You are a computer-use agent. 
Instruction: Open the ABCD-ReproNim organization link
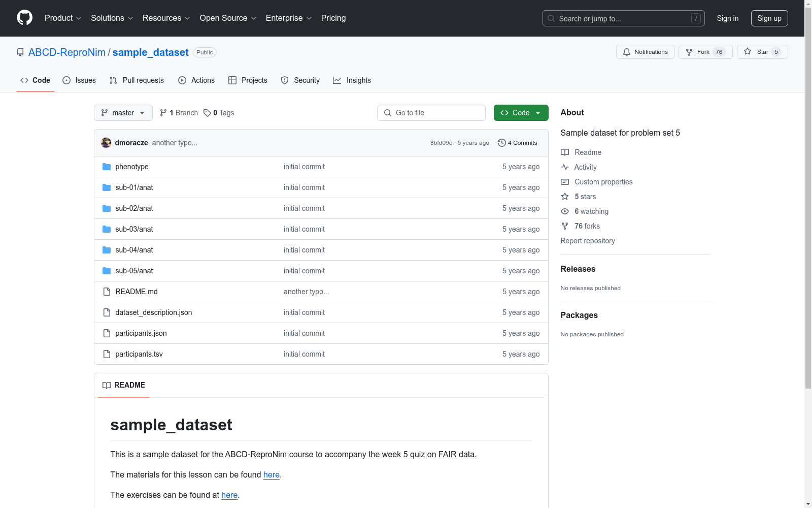pyautogui.click(x=67, y=52)
